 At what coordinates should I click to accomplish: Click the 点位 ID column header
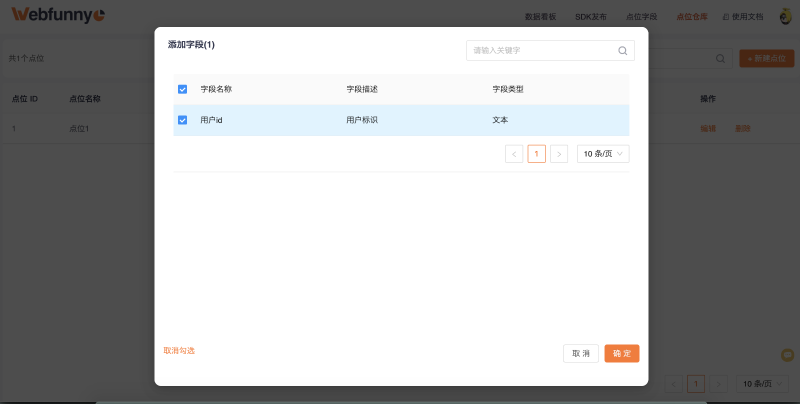24,98
